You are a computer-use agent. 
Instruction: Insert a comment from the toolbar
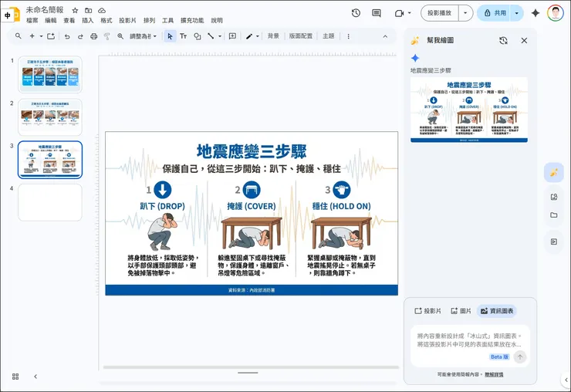coord(232,36)
